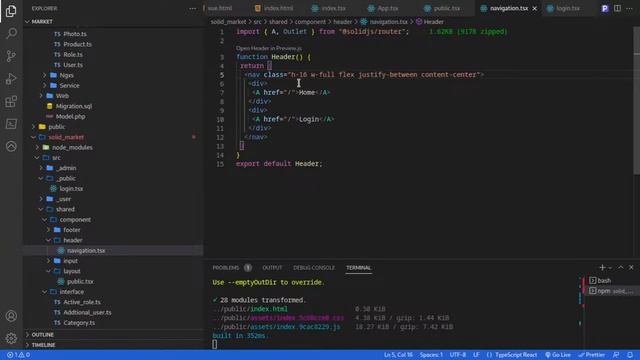The image size is (640, 360).
Task: Switch to the App.tsx tab
Action: tap(383, 8)
